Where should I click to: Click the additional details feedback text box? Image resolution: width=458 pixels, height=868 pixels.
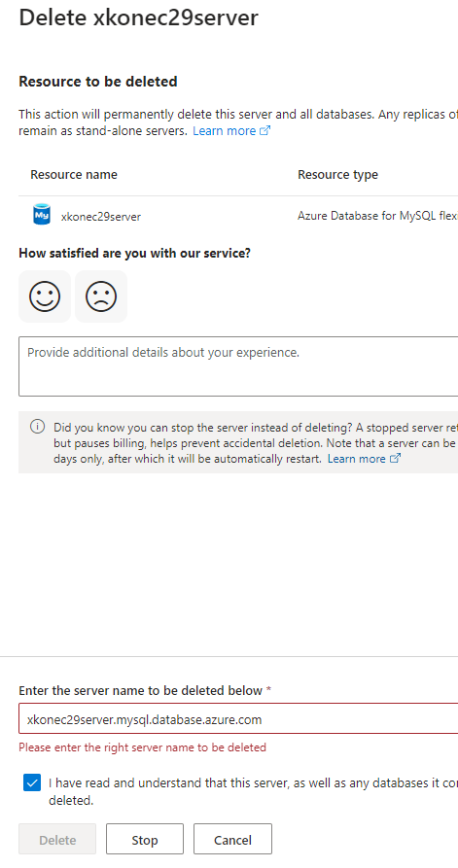coord(238,365)
